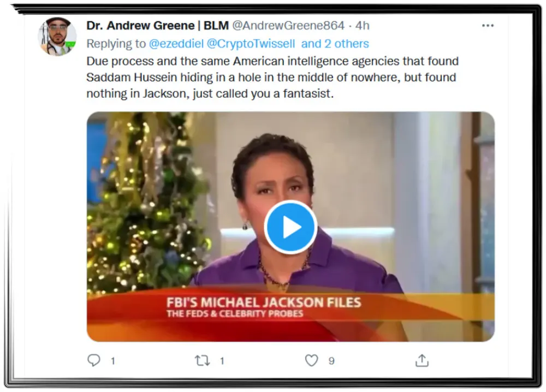Open the share tweet upload icon
546x392 pixels.
(x=422, y=360)
